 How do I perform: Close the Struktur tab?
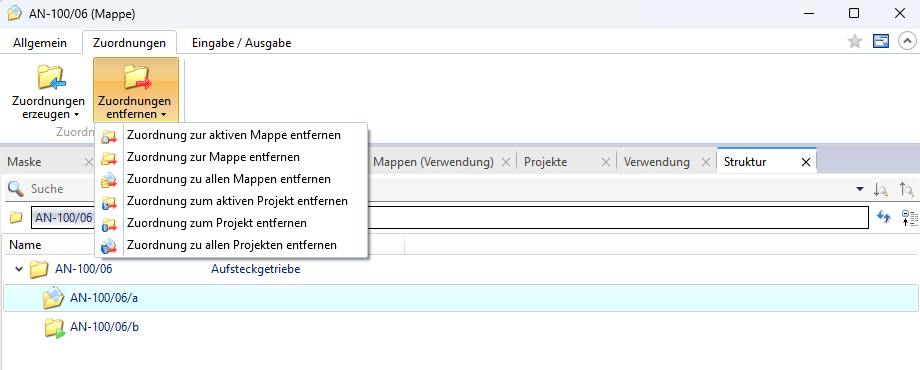click(x=806, y=162)
